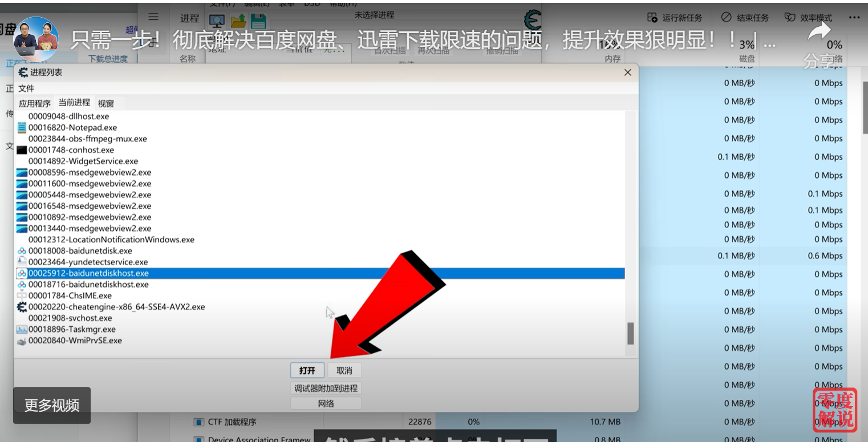Click the 网络 button
Viewport: 868px width, 442px height.
pos(326,404)
